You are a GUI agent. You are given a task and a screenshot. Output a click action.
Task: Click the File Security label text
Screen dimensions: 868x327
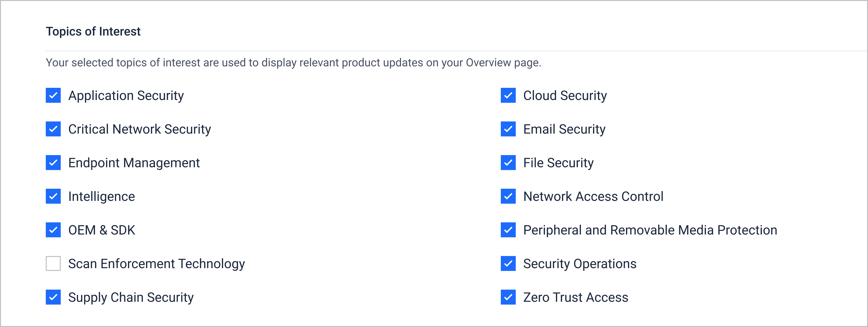point(558,163)
